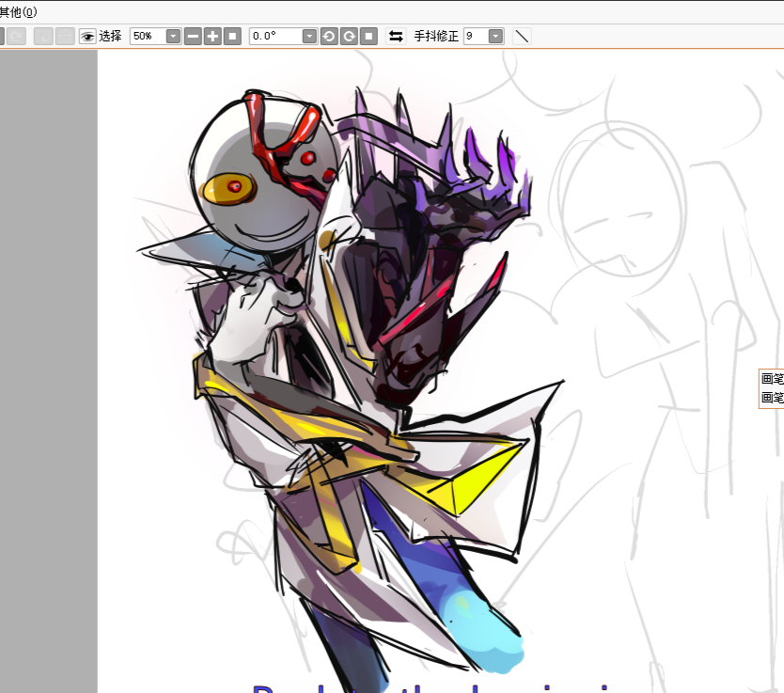Screen dimensions: 784x693
Task: Toggle the straight line drawing mode icon
Action: pyautogui.click(x=522, y=36)
